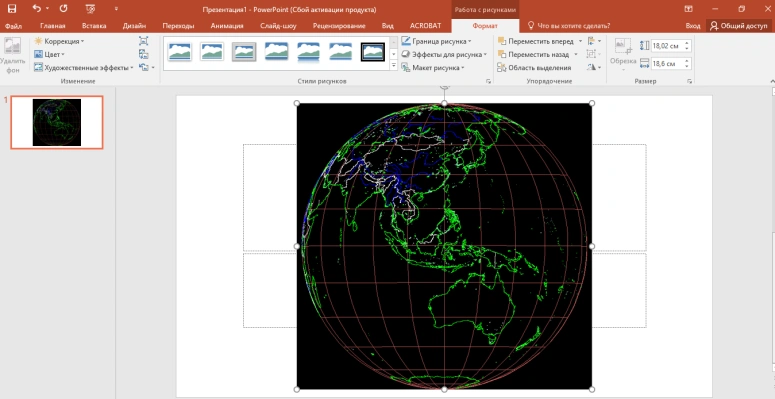Click the Вход sign-in link
The height and width of the screenshot is (399, 775).
click(x=692, y=26)
